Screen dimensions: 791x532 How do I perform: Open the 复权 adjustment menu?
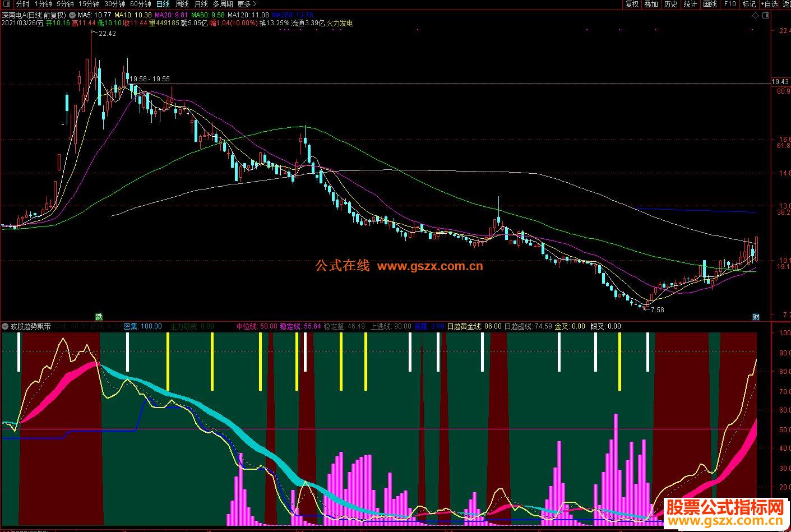pyautogui.click(x=632, y=4)
